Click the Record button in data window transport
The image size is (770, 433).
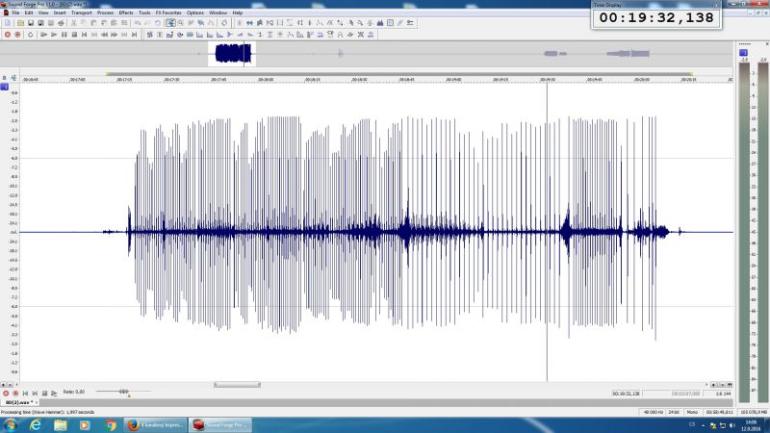click(6, 394)
